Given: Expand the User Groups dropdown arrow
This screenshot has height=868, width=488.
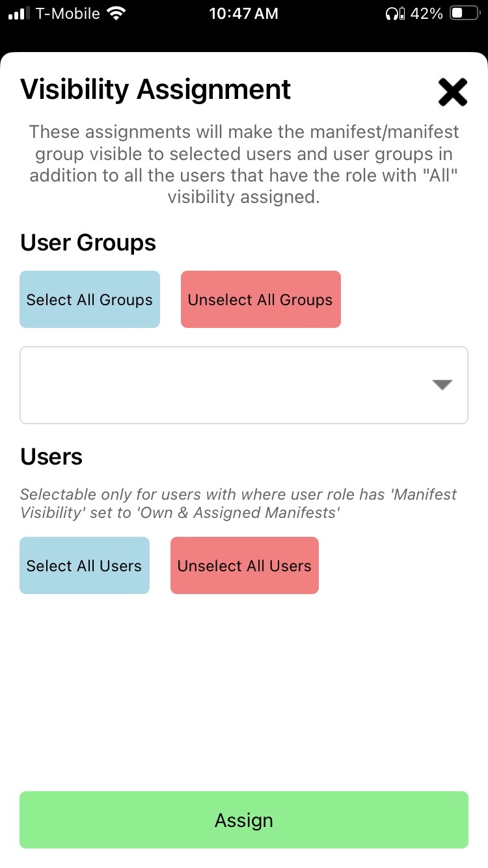Looking at the screenshot, I should (x=442, y=385).
